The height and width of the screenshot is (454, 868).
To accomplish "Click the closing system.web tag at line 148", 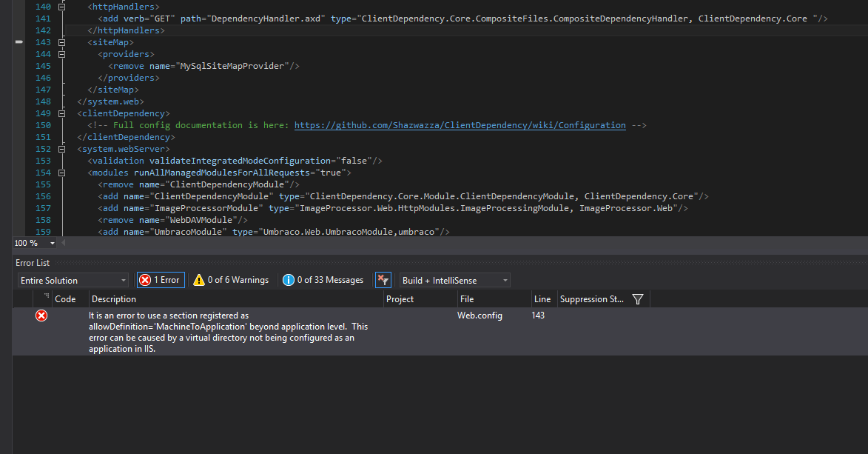I will pos(111,101).
